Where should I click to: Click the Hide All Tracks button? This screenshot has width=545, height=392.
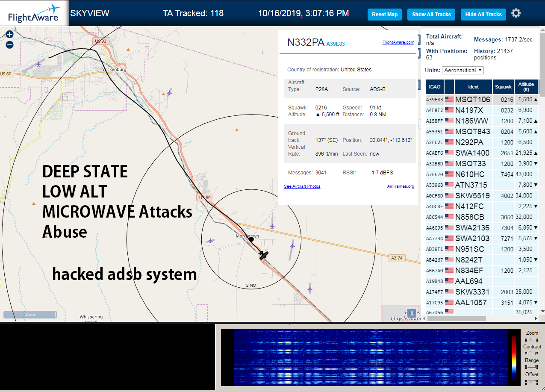point(483,14)
